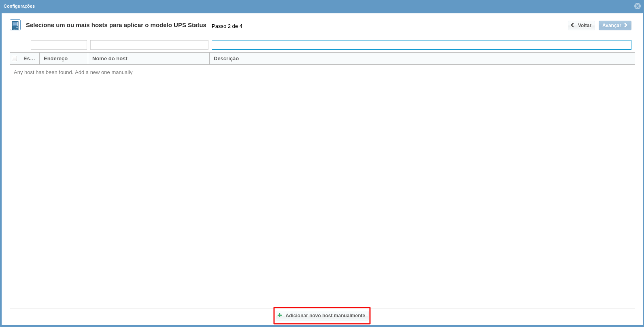
Task: Close the Configurações dialog
Action: [638, 6]
